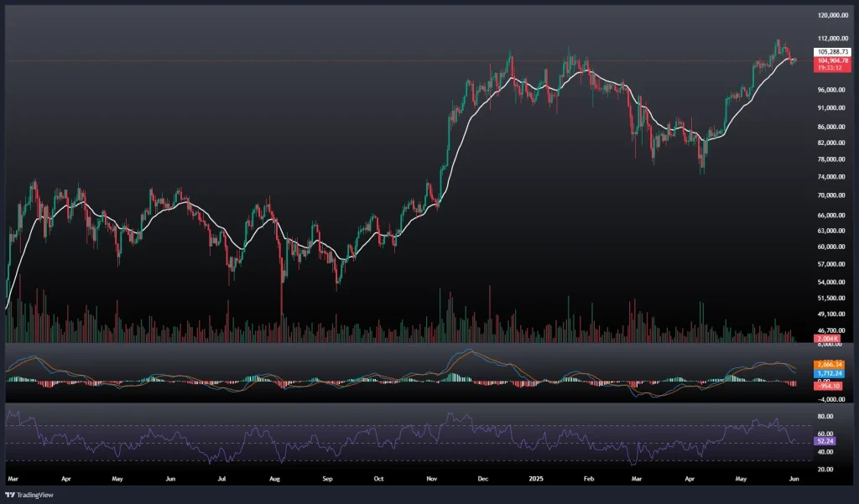Select the 74,000.00 price scale level
Viewport: 859px width, 504px height.
[832, 178]
